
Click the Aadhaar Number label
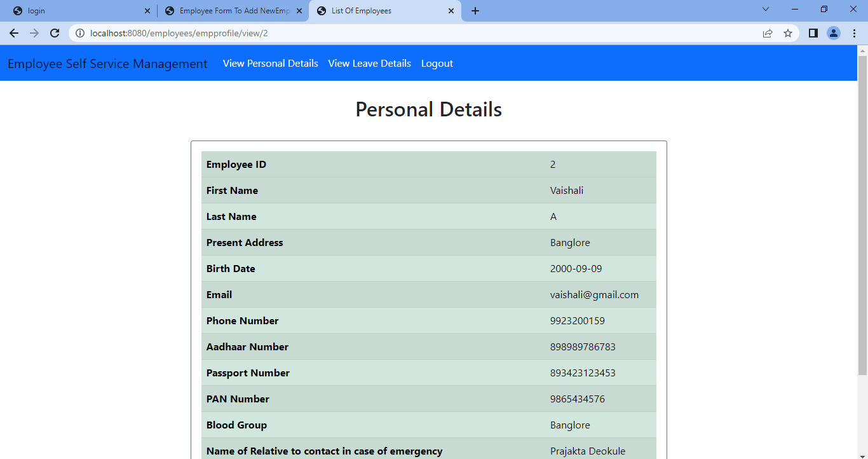click(x=247, y=347)
